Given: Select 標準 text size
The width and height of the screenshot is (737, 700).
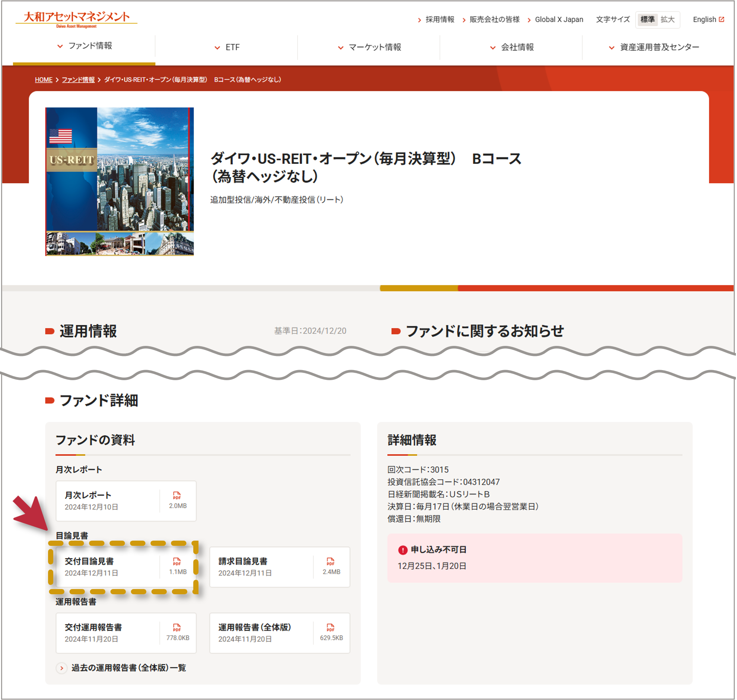Looking at the screenshot, I should click(649, 19).
